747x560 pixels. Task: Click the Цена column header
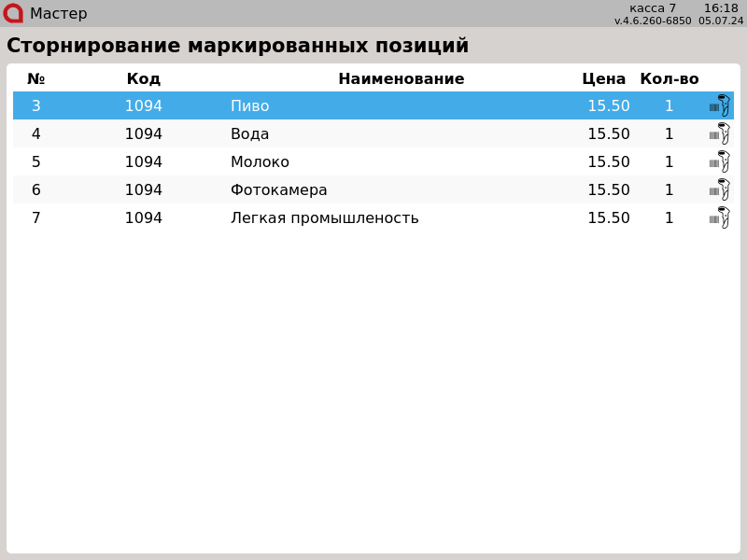pyautogui.click(x=603, y=79)
